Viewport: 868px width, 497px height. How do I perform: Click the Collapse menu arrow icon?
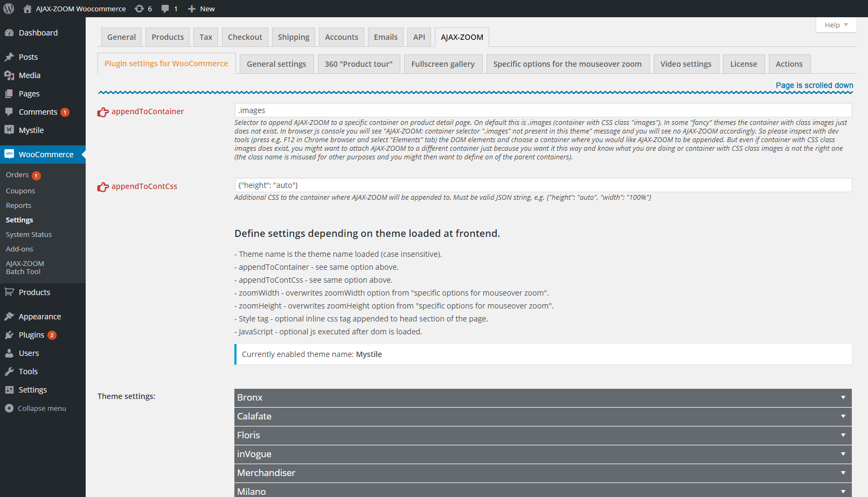point(9,408)
